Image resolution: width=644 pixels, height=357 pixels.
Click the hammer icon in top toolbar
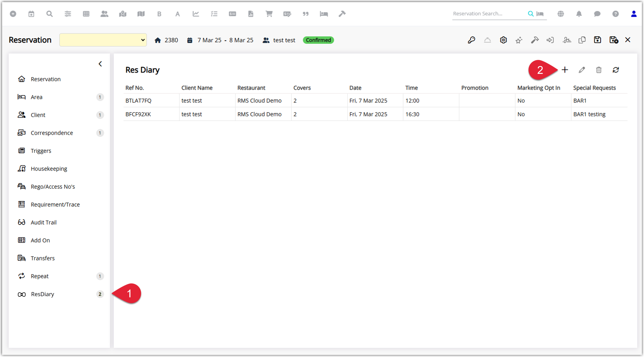(x=342, y=14)
